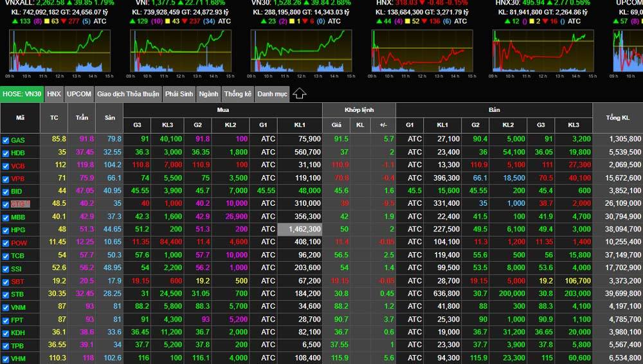643x364 pixels.
Task: Click the VCB stock symbol
Action: (x=18, y=166)
